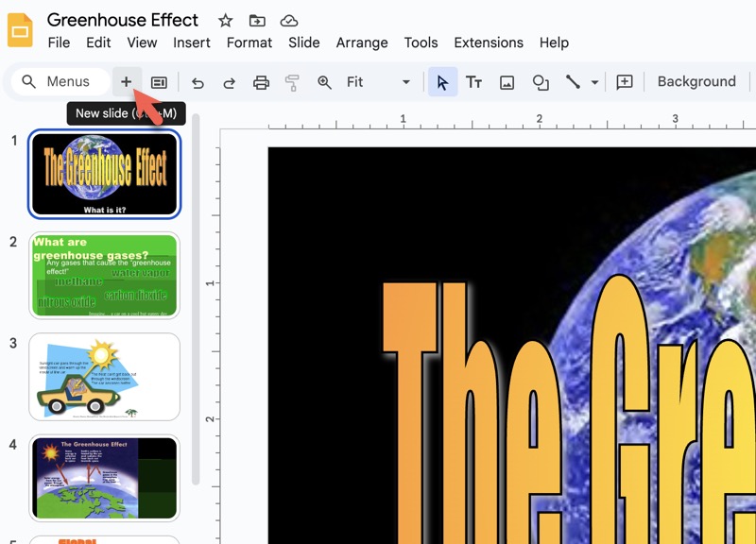Open the Slide menu

point(303,42)
